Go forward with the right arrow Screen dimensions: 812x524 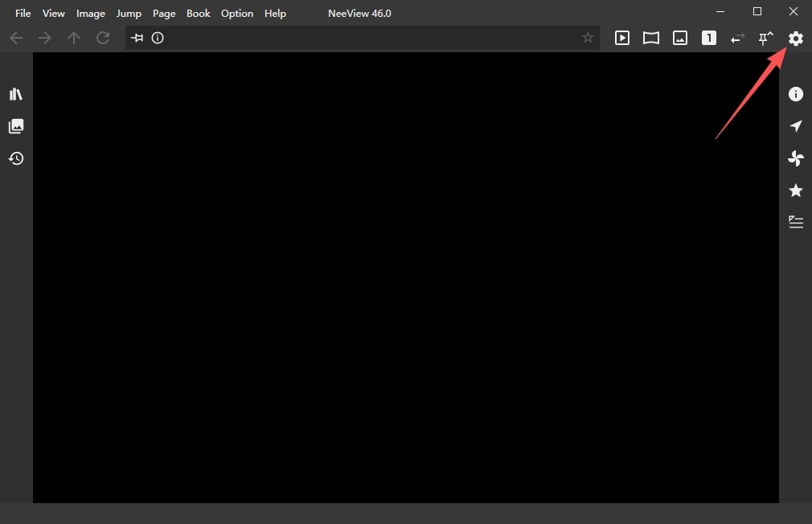45,38
